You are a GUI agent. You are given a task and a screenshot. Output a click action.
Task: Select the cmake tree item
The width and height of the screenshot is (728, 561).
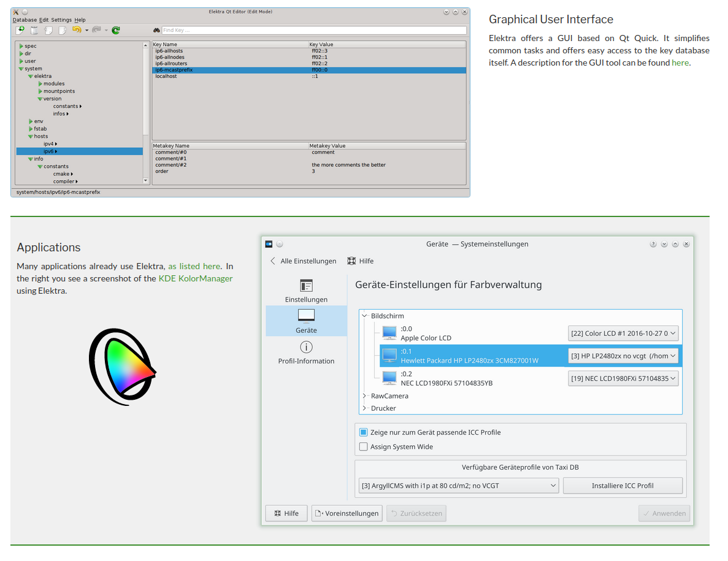click(x=63, y=174)
